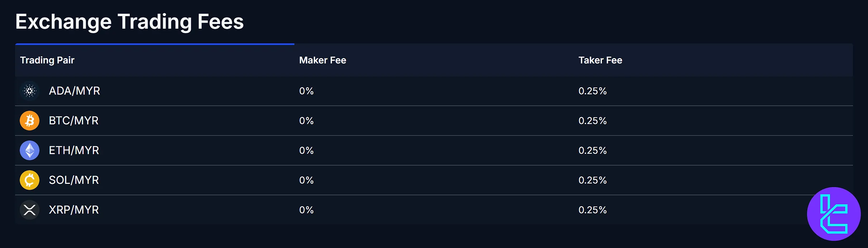Select the ADA/MYR trading pair row
Viewport: 868px width, 248px height.
coord(75,91)
